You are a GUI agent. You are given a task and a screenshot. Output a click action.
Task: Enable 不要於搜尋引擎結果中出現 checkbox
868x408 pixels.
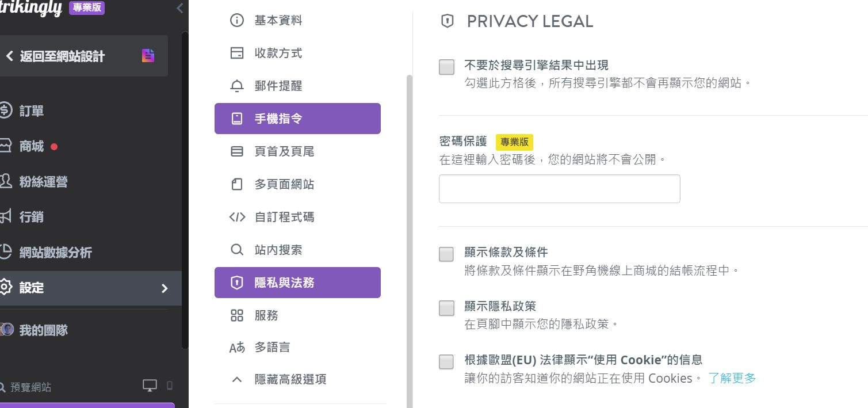pyautogui.click(x=446, y=67)
